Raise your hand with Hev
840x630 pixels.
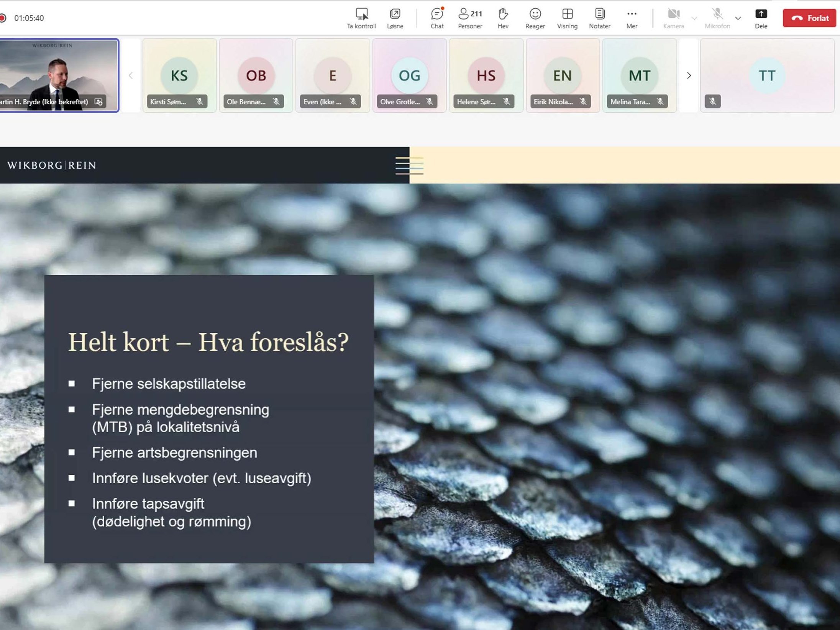pyautogui.click(x=503, y=18)
